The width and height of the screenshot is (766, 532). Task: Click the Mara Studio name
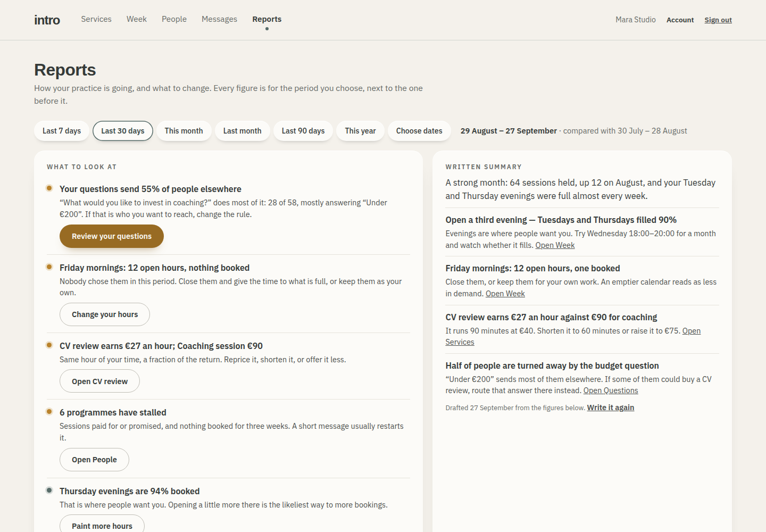tap(636, 20)
